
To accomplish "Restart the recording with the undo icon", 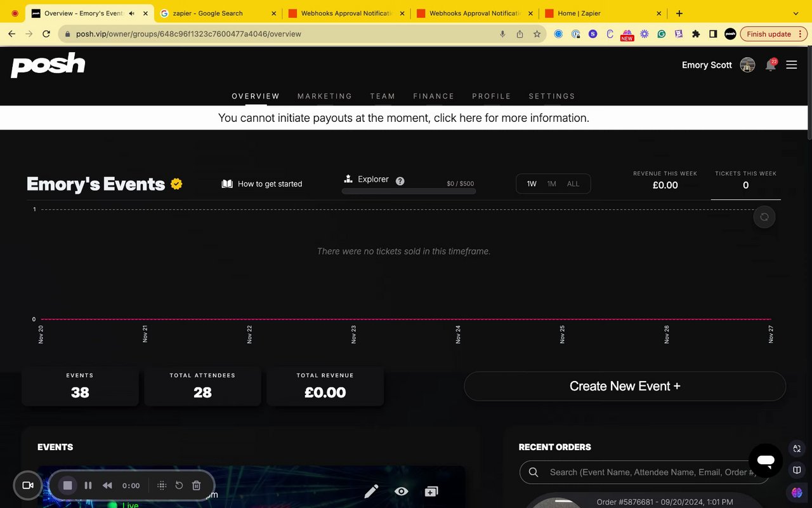I will coord(179,485).
